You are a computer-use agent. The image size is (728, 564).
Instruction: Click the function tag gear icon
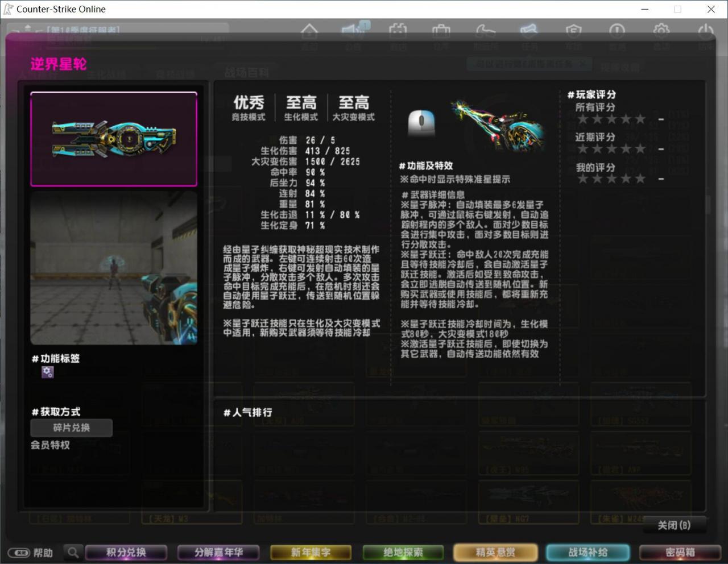(48, 372)
